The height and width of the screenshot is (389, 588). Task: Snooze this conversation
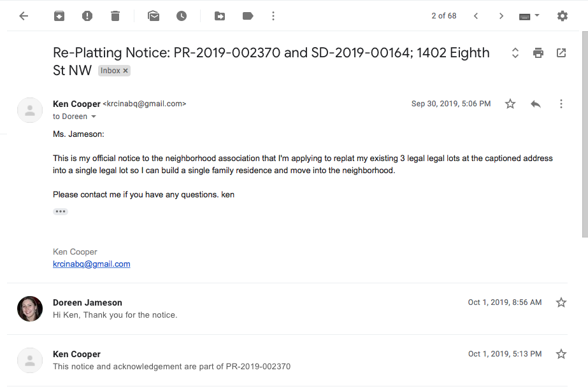182,16
